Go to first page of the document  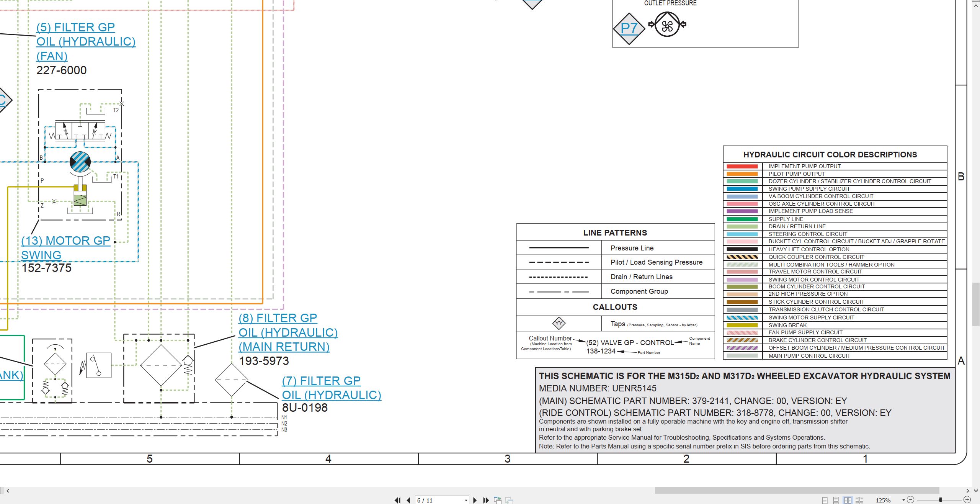(x=398, y=500)
